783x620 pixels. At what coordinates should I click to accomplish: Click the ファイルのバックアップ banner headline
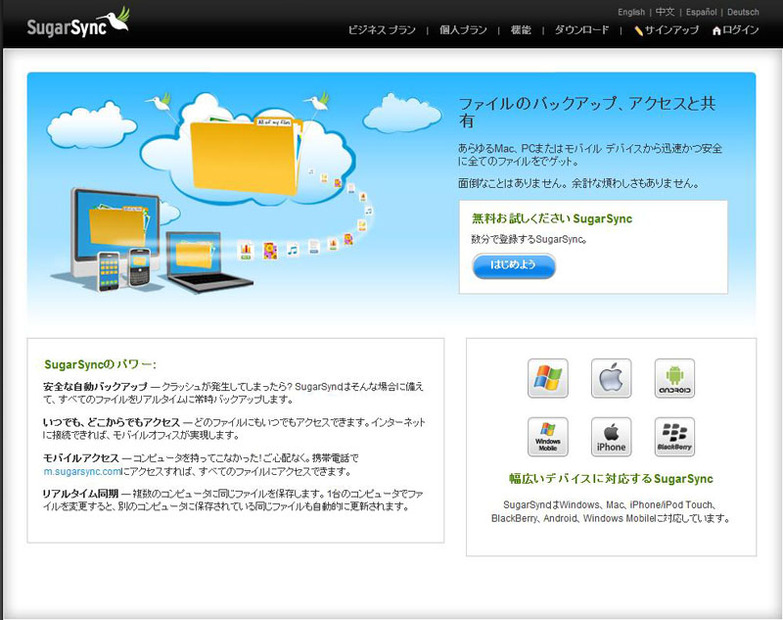pos(587,112)
